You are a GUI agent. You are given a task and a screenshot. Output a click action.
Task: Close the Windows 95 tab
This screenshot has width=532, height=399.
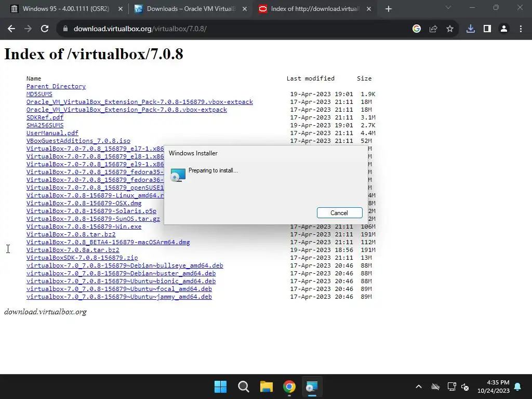[x=121, y=9]
